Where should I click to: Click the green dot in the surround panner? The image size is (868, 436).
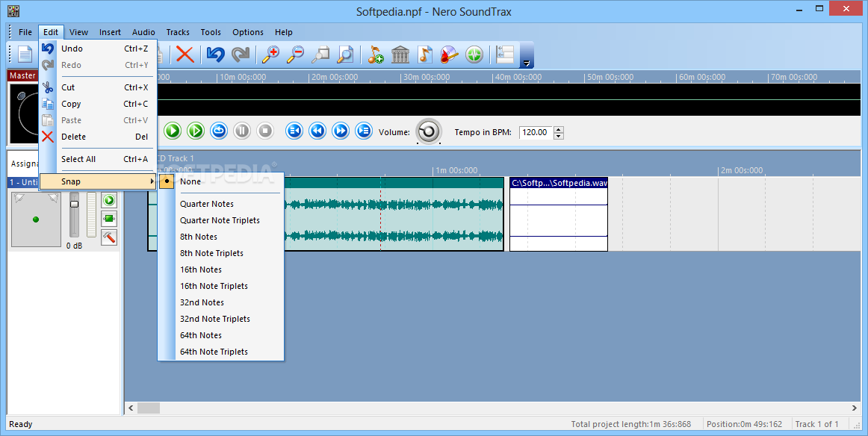pos(36,219)
